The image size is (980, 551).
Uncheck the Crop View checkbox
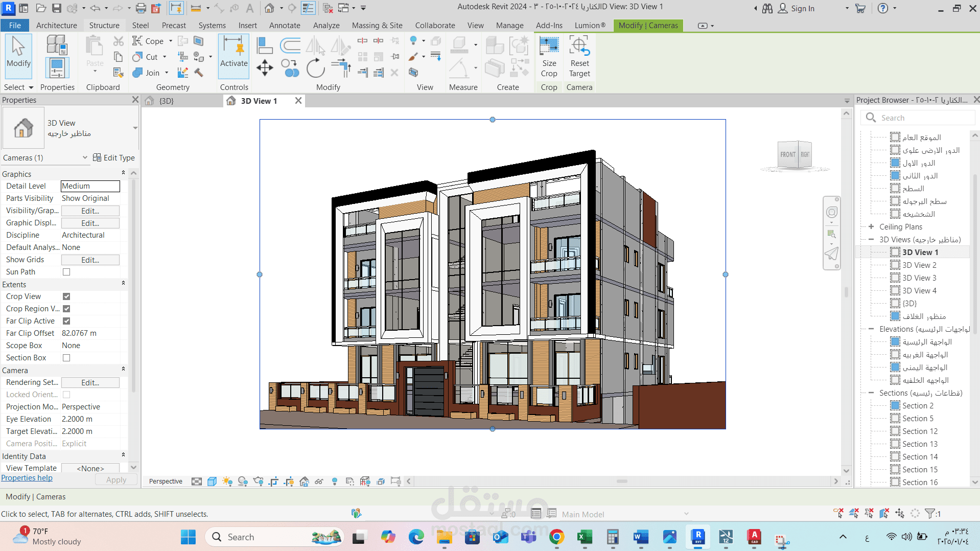(x=66, y=296)
